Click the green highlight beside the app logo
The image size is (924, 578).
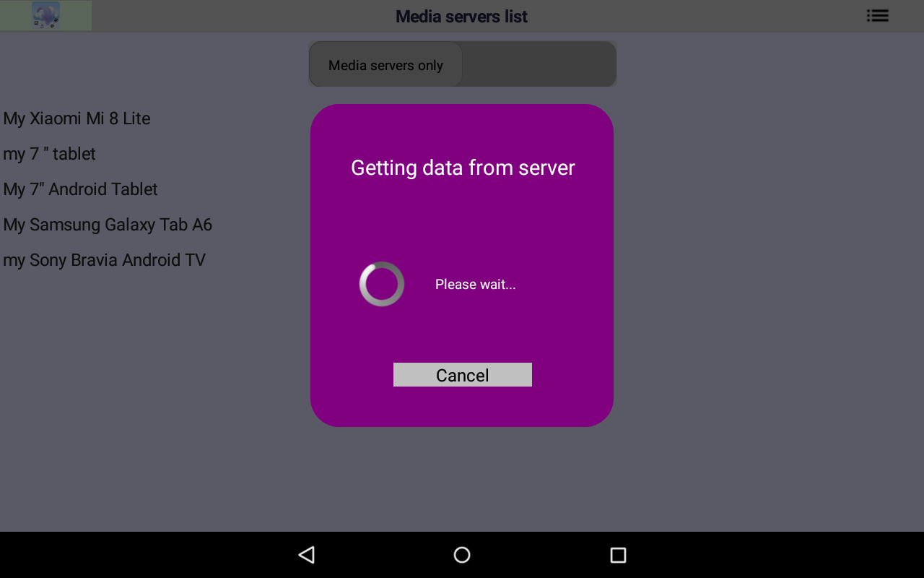coord(77,15)
